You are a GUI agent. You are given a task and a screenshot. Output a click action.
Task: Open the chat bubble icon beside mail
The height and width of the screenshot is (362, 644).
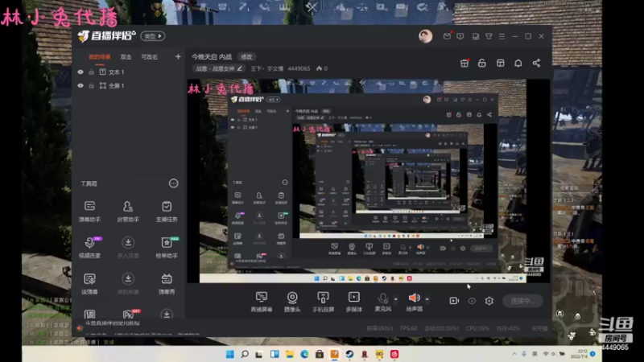(x=460, y=36)
